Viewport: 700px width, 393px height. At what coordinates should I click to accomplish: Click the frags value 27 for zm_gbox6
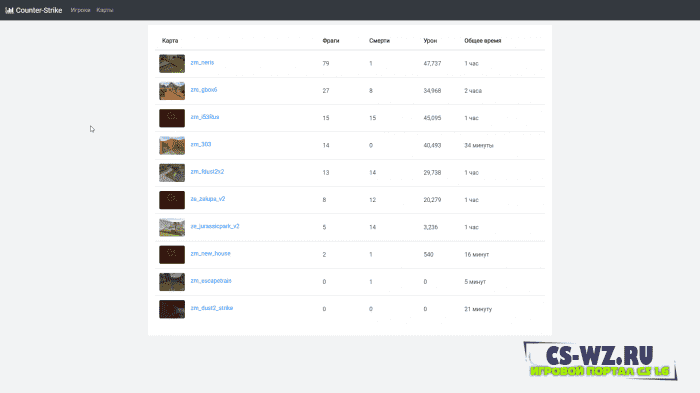point(326,91)
